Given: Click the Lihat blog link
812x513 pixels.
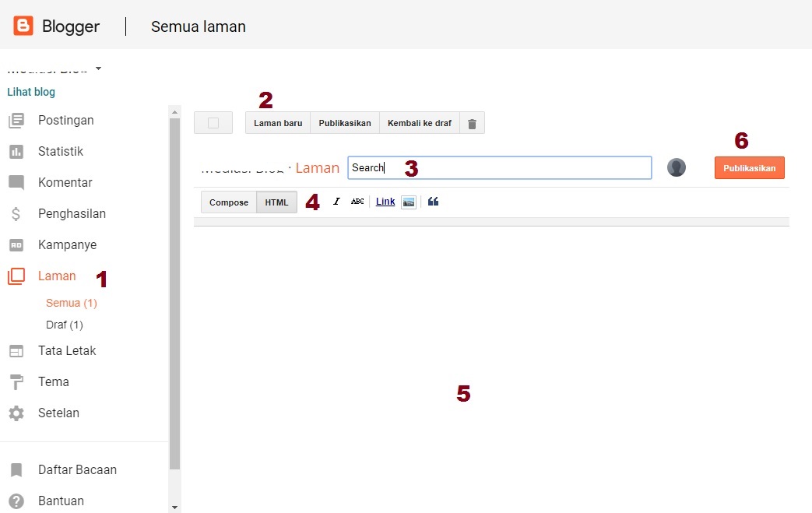Looking at the screenshot, I should coord(31,92).
